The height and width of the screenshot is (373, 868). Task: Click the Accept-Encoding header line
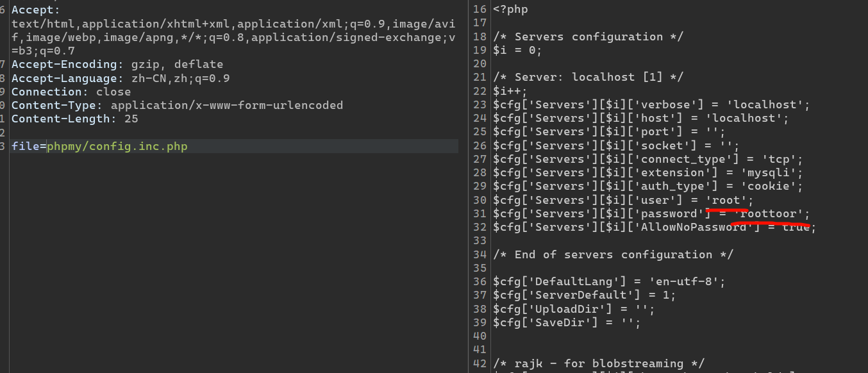click(x=117, y=65)
